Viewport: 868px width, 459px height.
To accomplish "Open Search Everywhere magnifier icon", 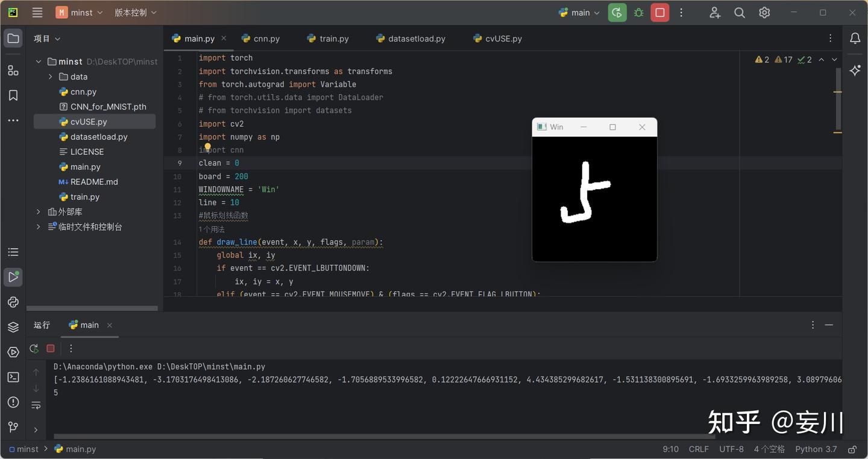I will (x=740, y=13).
